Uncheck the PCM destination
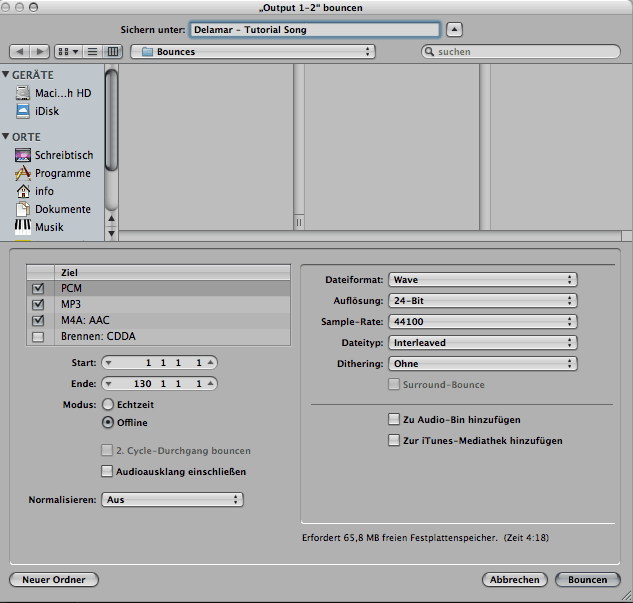The width and height of the screenshot is (633, 603). pyautogui.click(x=38, y=288)
